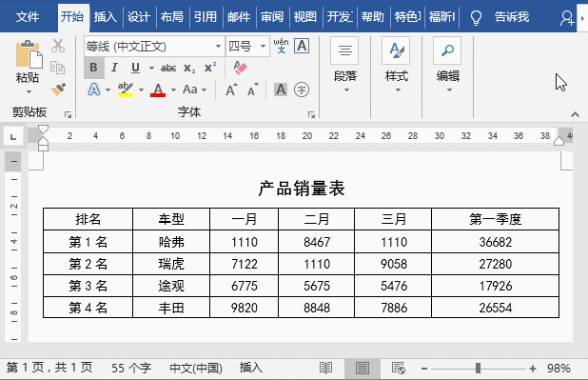Click the Cut scissors icon
Viewport: 588px width, 380px height.
58,46
